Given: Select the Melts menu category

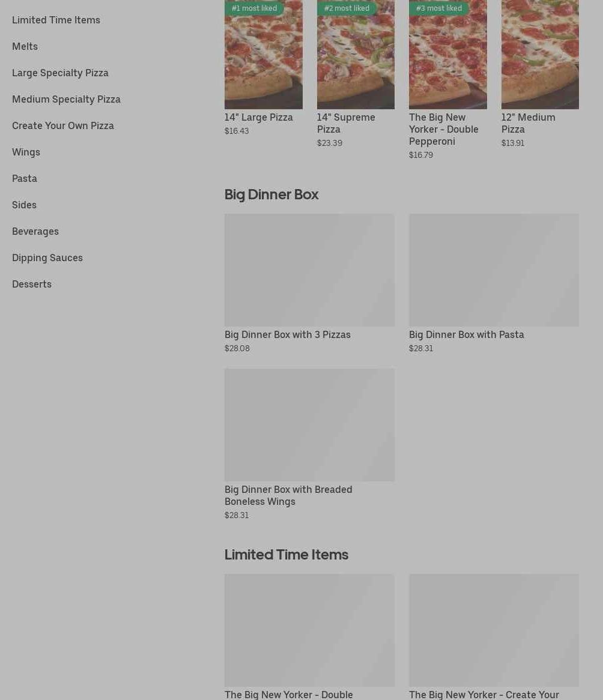Looking at the screenshot, I should pos(25,46).
